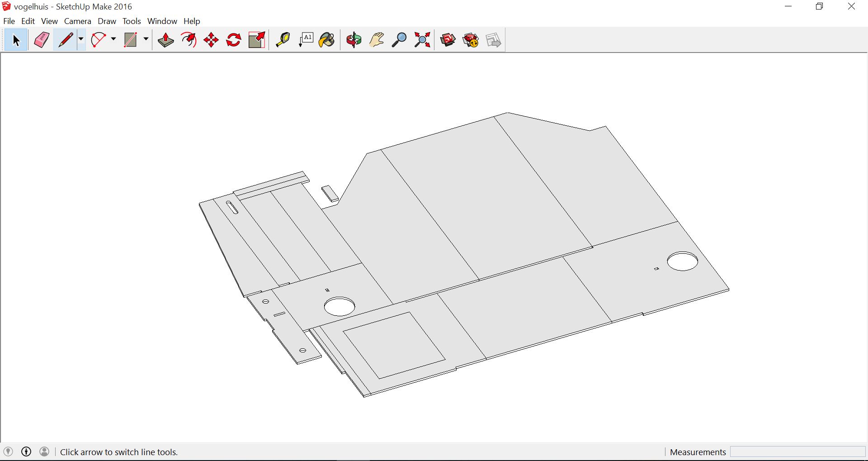Open the Window menu
The width and height of the screenshot is (868, 461).
coord(162,21)
